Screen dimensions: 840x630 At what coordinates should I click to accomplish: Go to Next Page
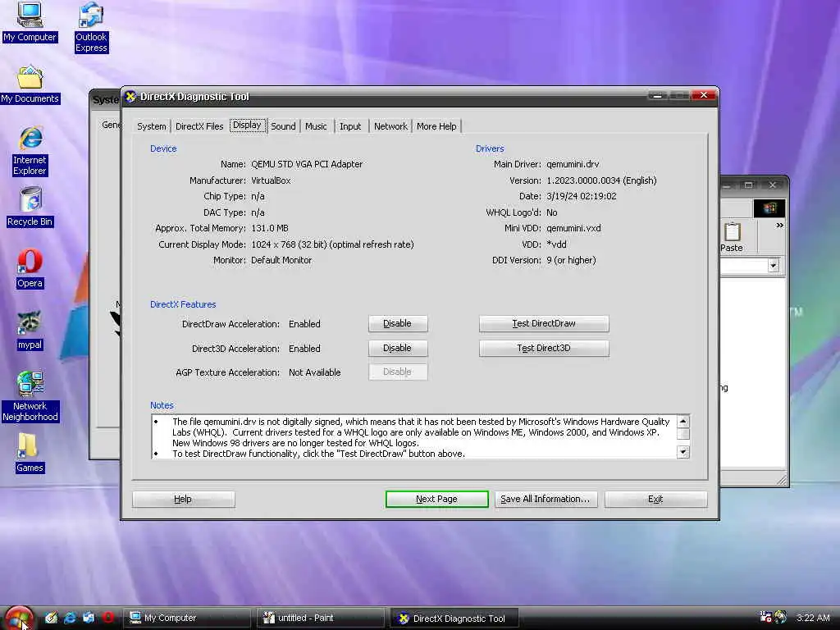point(436,499)
